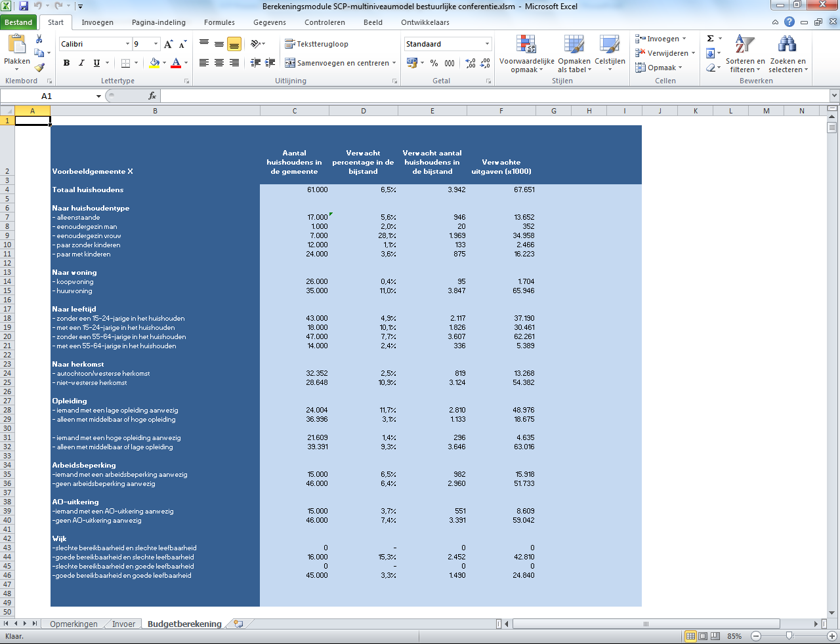The width and height of the screenshot is (840, 644).
Task: Click the AutoSum sigma icon
Action: click(710, 39)
